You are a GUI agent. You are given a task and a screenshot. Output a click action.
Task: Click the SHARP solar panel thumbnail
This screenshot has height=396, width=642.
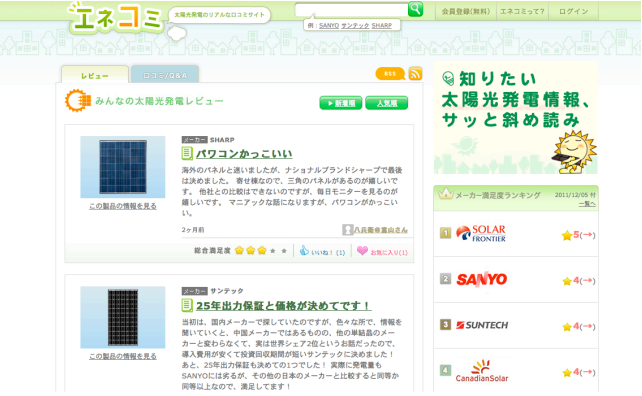[x=123, y=167]
